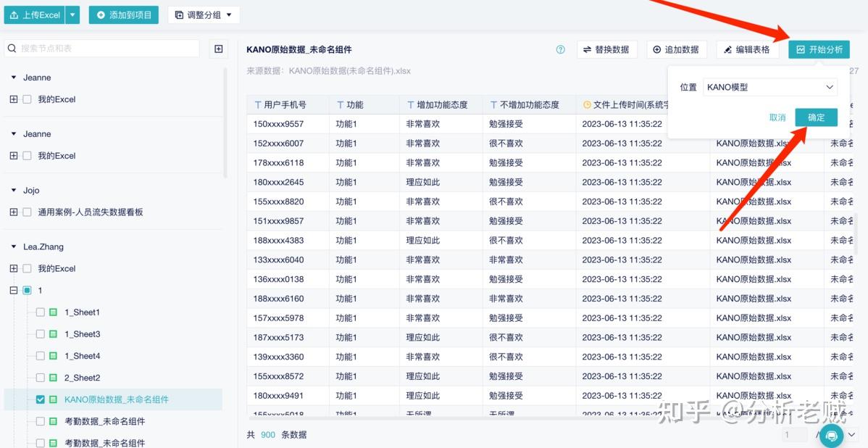This screenshot has width=868, height=448.
Task: Click the expand-all icon beside the search box
Action: click(219, 49)
